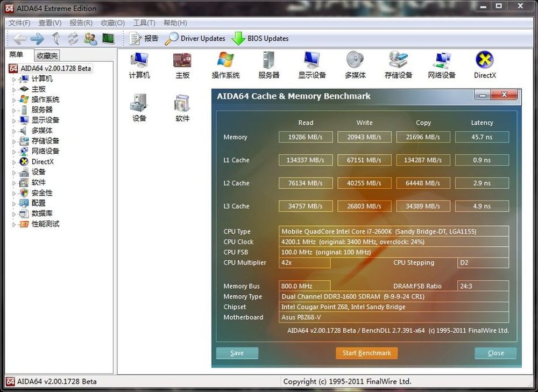The width and height of the screenshot is (538, 392).
Task: Open user management people icon in toolbar
Action: [90, 38]
